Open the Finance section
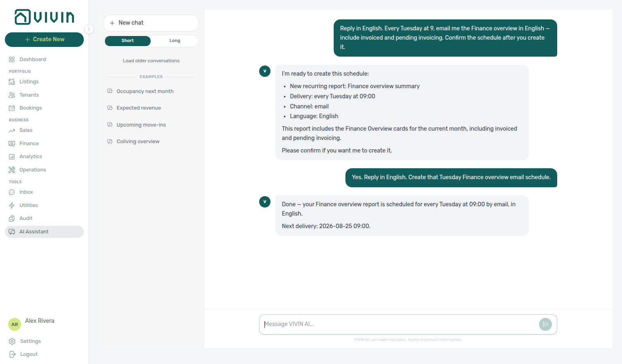The width and height of the screenshot is (622, 364). point(44,144)
